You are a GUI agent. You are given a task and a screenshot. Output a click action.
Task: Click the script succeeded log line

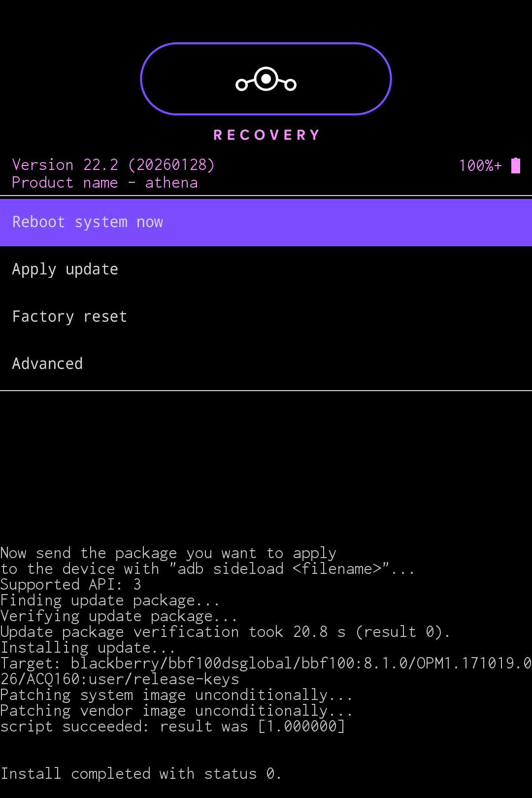tap(172, 726)
